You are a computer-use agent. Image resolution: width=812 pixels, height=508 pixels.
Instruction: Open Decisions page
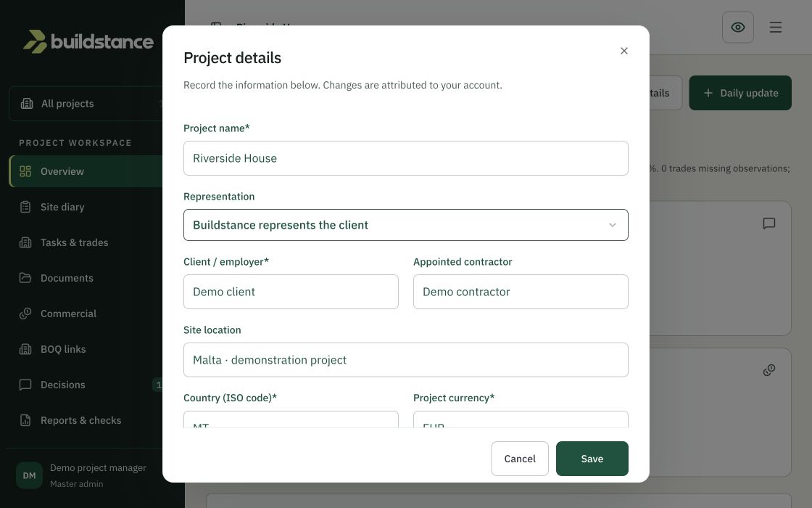pyautogui.click(x=86, y=385)
